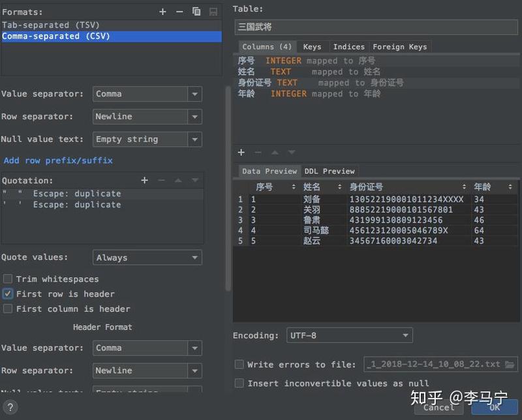Click the folder browse icon for error file

click(510, 365)
